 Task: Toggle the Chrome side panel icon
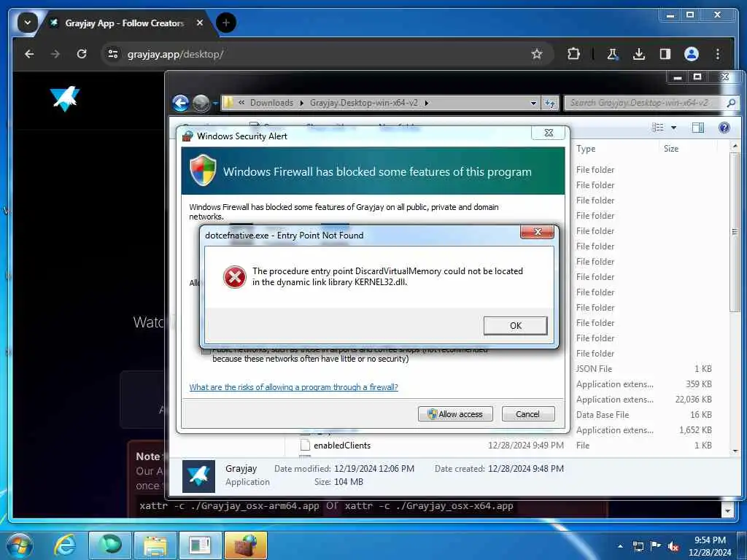click(665, 54)
